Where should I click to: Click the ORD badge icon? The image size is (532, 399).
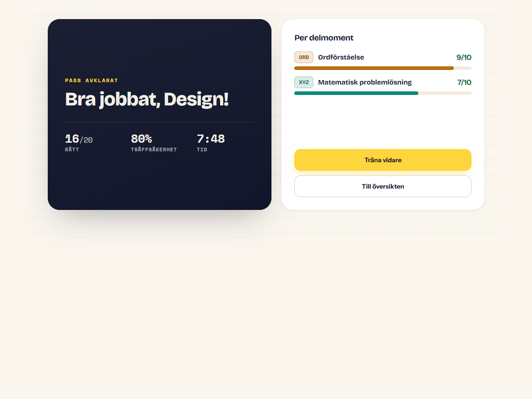(x=304, y=57)
